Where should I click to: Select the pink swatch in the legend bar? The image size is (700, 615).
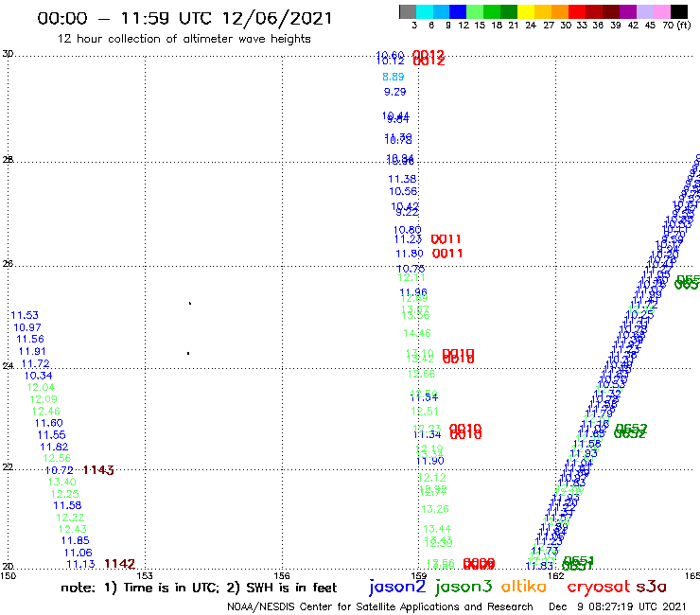[661, 11]
